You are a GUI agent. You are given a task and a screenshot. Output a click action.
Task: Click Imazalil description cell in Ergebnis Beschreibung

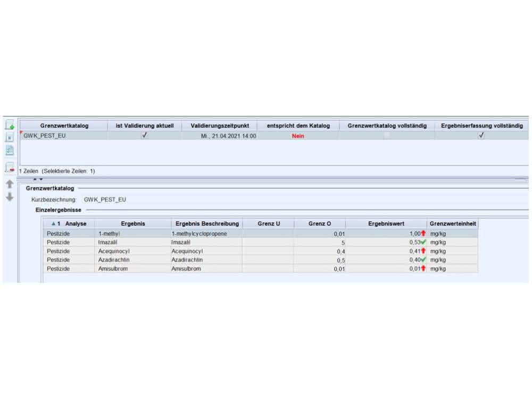pyautogui.click(x=207, y=242)
